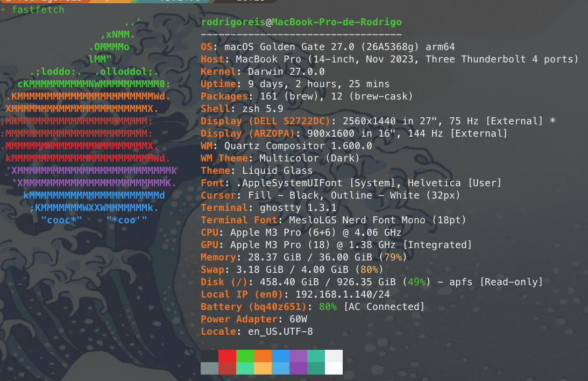Click the pale yellow-orange swatch in the bottom palette row
Viewport: 588px width, 381px height.
pos(263,368)
